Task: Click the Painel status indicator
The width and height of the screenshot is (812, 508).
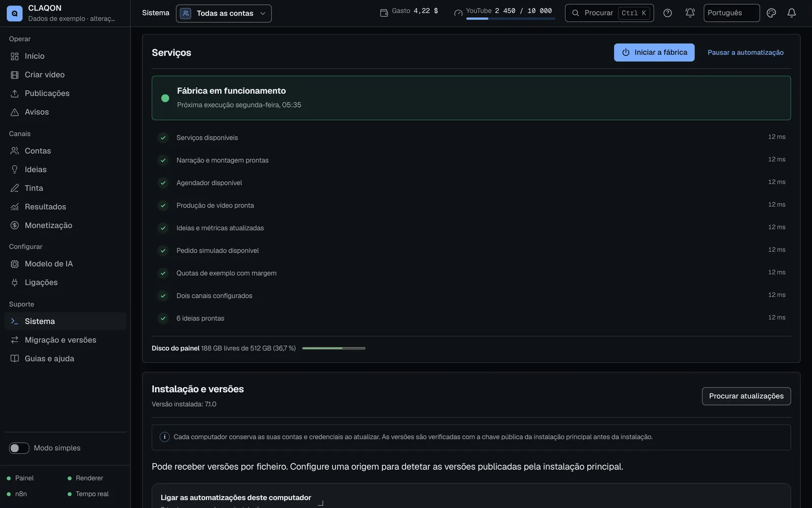Action: [x=20, y=479]
